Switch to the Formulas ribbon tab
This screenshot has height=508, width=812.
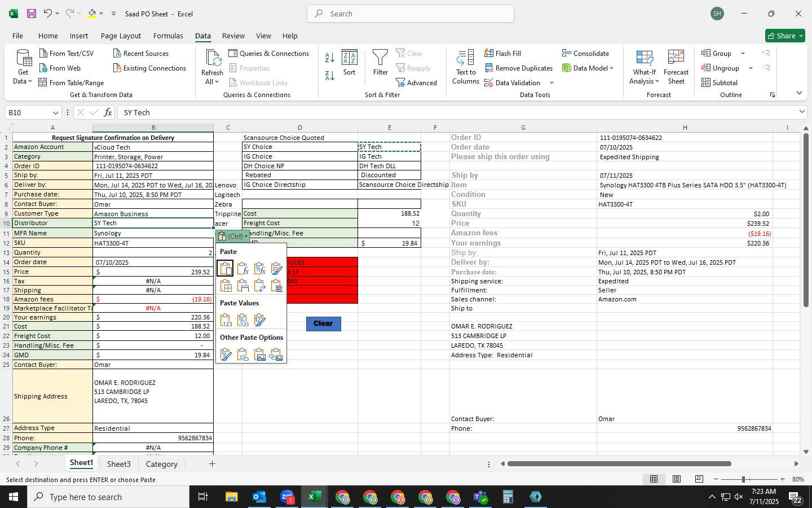168,36
